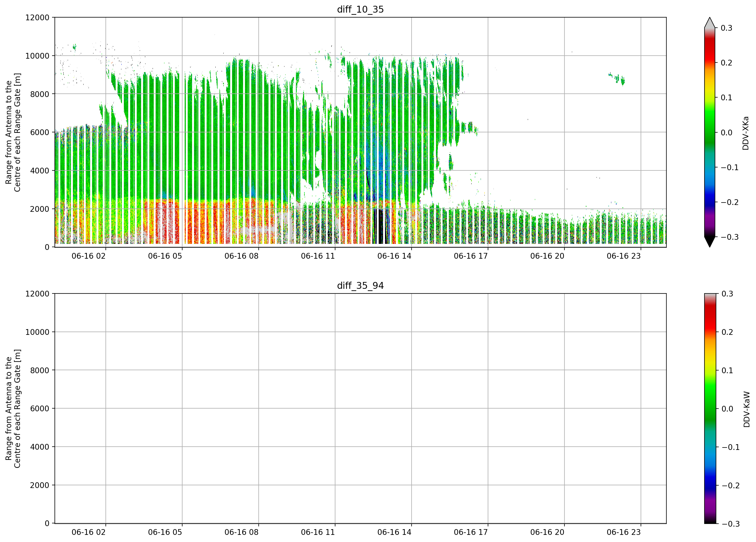Image resolution: width=756 pixels, height=542 pixels.
Task: Click the −0.3 tick on DDV-KaW colorbar
Action: [730, 524]
